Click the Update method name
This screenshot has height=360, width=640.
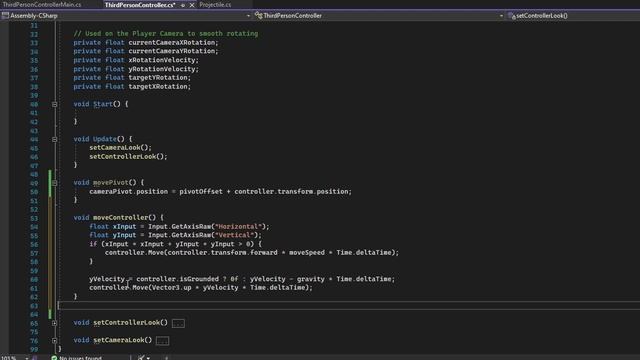click(105, 139)
